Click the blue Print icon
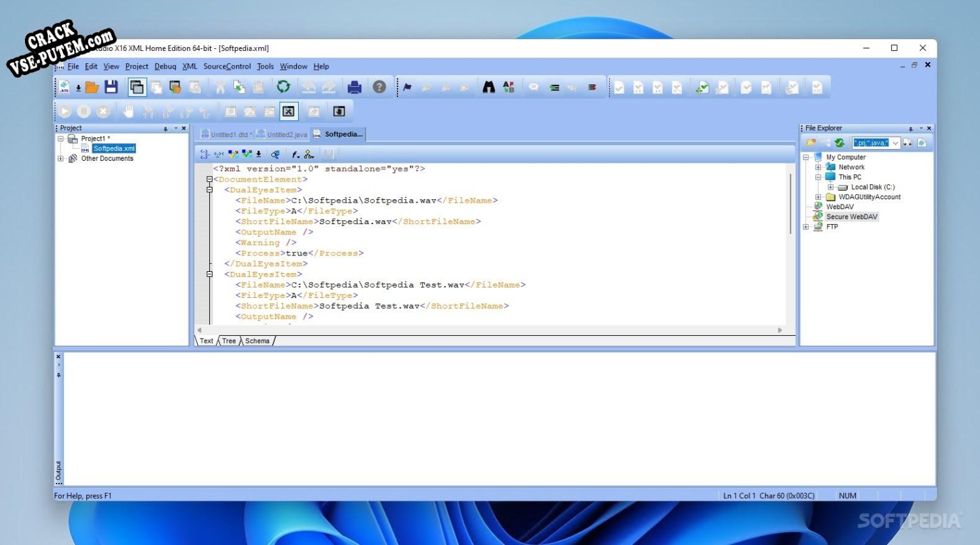This screenshot has width=980, height=545. (354, 87)
